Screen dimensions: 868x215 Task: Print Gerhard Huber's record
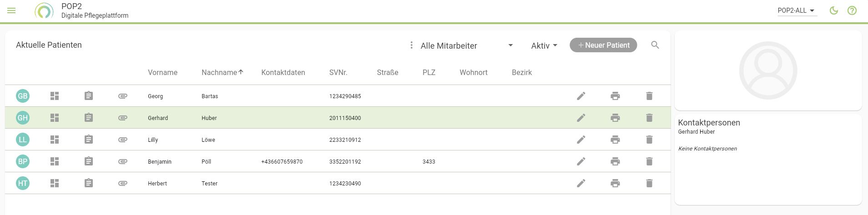point(615,118)
